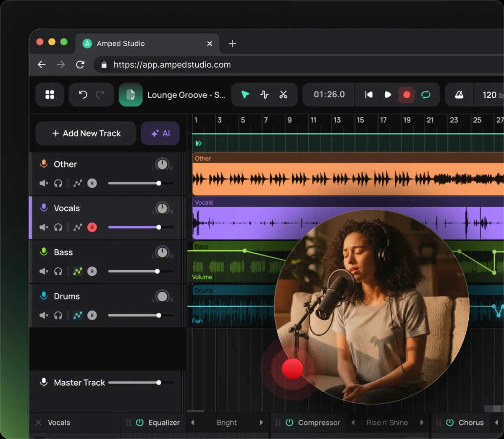
Task: Select the orange Other audio clip
Action: 348,175
